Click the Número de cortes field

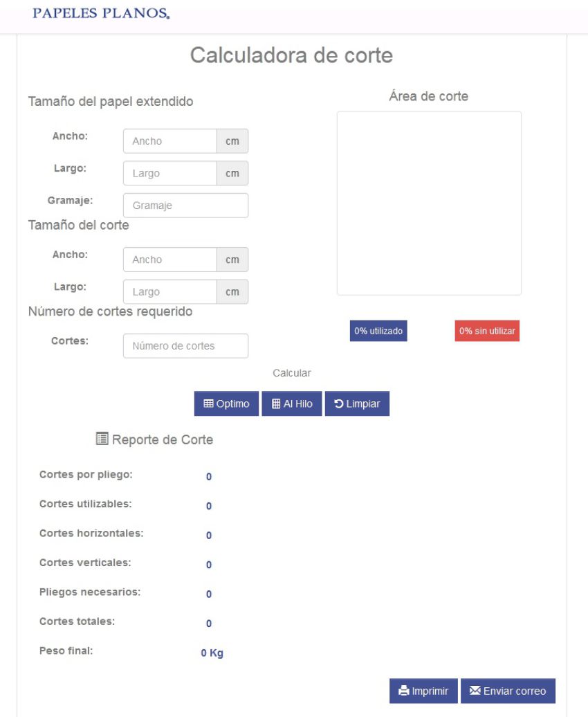[185, 346]
